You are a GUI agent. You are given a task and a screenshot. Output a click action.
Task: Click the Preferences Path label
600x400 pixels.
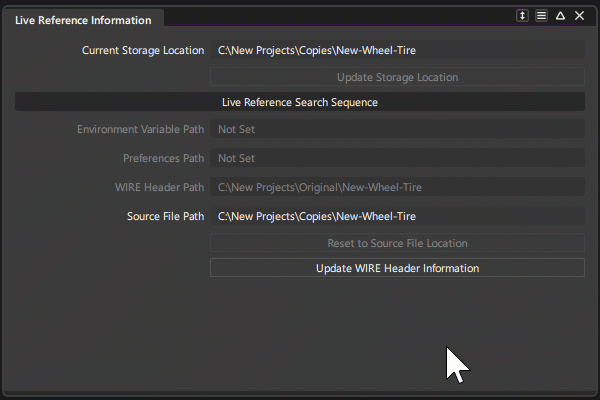(x=163, y=158)
